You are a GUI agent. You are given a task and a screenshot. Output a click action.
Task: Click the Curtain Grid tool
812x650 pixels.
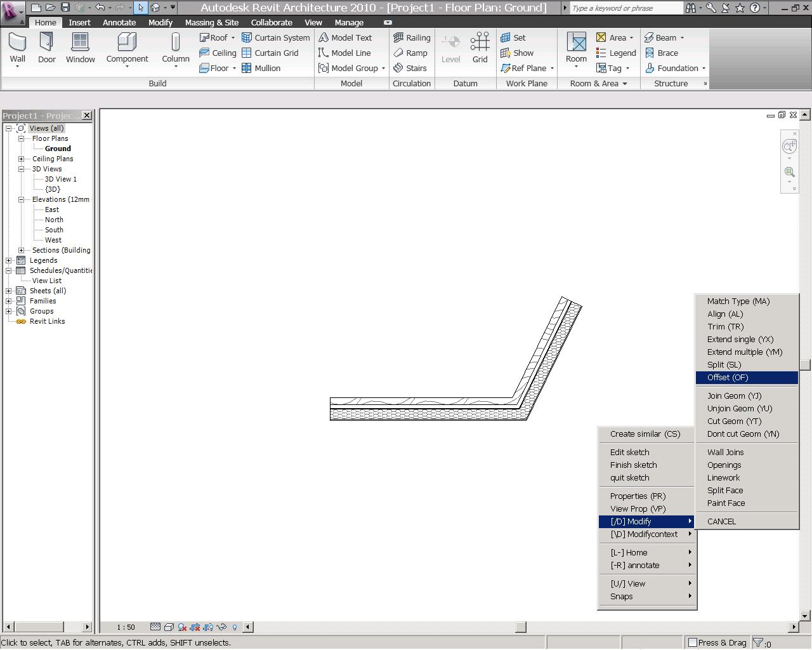(270, 53)
